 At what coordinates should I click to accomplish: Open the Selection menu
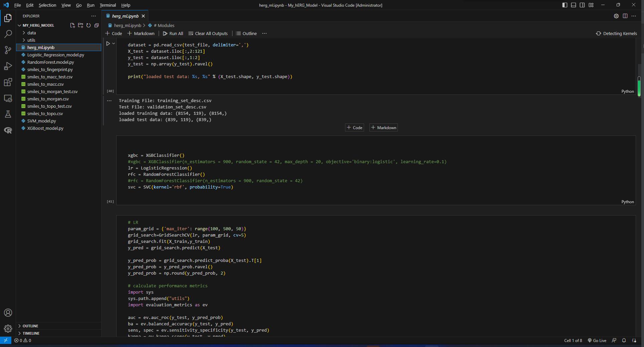[x=47, y=5]
